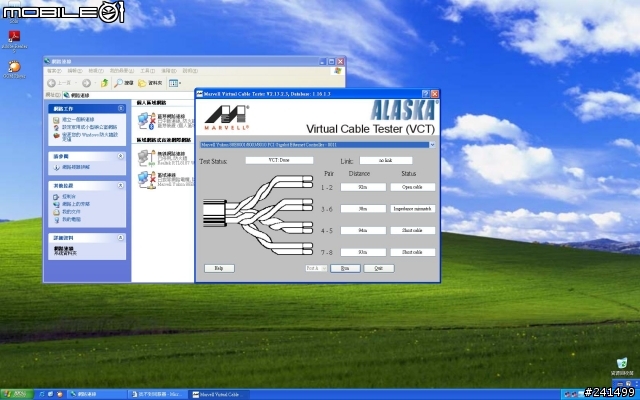The image size is (640, 400).
Task: Click second quick launch icon on taskbar
Action: click(51, 394)
